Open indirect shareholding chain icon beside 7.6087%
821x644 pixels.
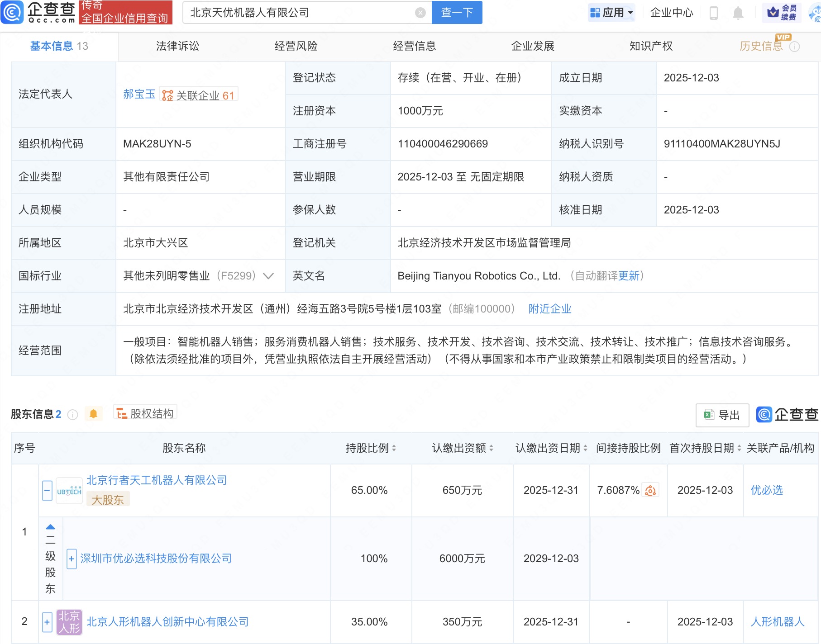(x=651, y=491)
